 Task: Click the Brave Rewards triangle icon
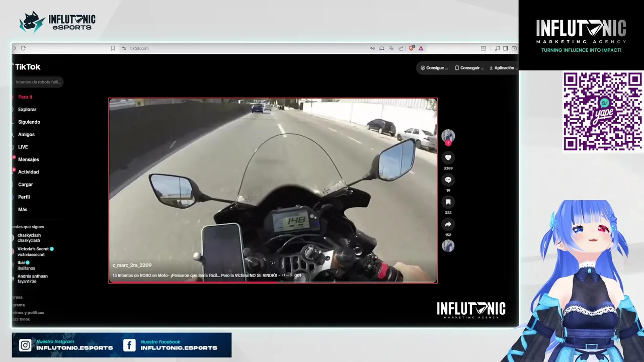coord(421,48)
